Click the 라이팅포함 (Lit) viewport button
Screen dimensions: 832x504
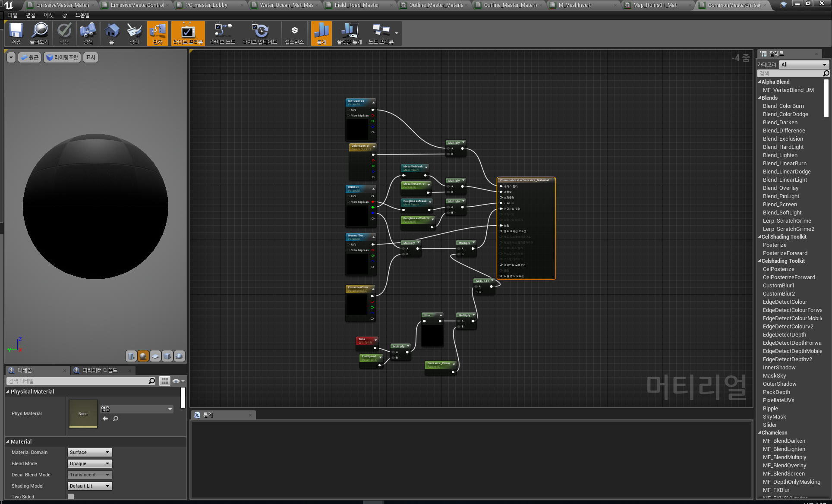click(63, 57)
